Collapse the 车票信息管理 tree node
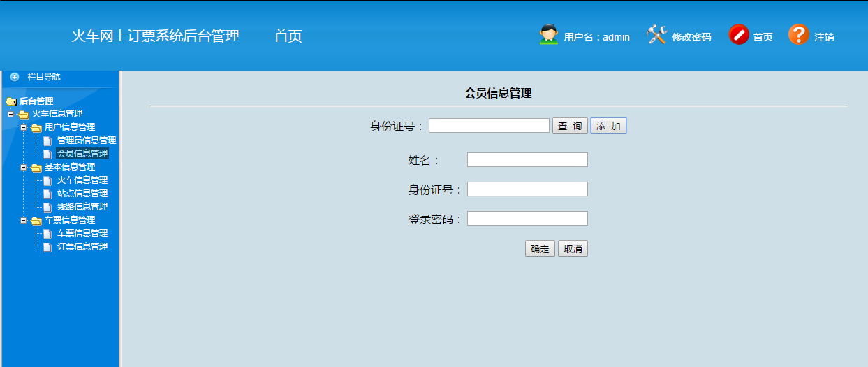Screen dimensions: 868x367 [x=23, y=220]
